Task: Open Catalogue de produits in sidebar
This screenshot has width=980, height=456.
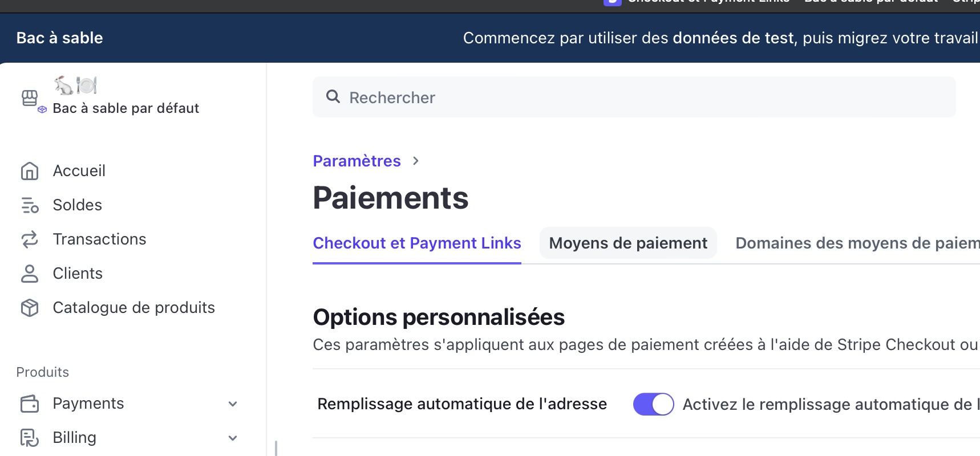Action: tap(134, 308)
